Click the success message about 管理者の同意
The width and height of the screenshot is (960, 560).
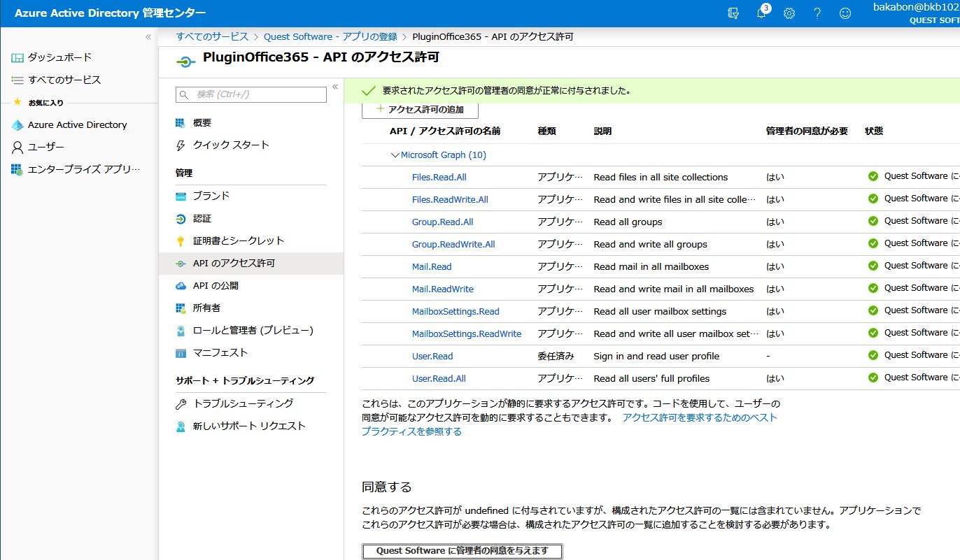click(506, 91)
